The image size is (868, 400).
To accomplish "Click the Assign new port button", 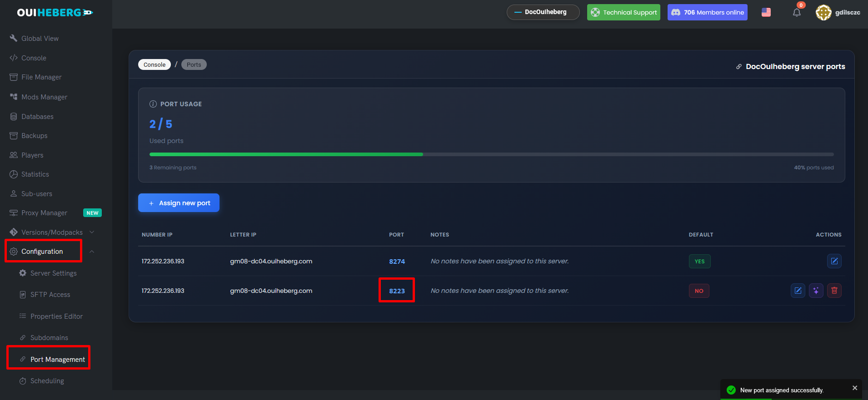I will 179,203.
